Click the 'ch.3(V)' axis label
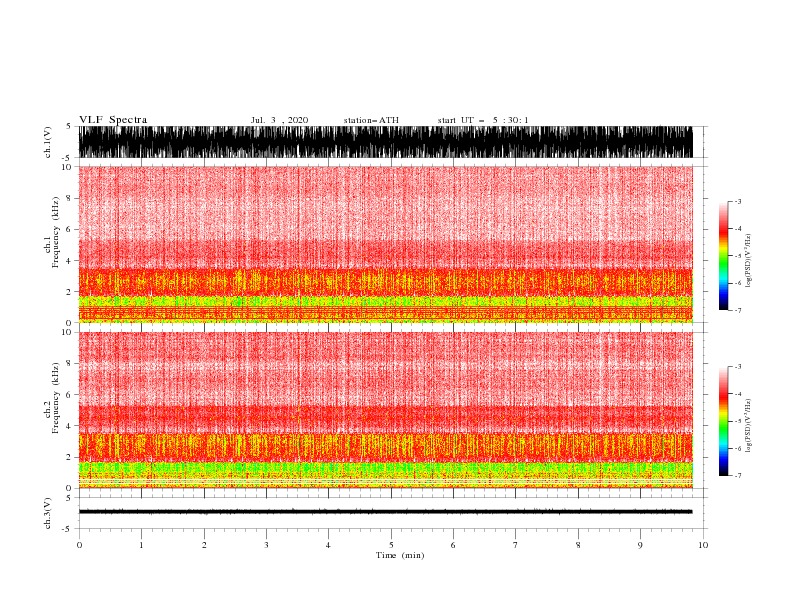Image resolution: width=792 pixels, height=612 pixels. (x=48, y=514)
